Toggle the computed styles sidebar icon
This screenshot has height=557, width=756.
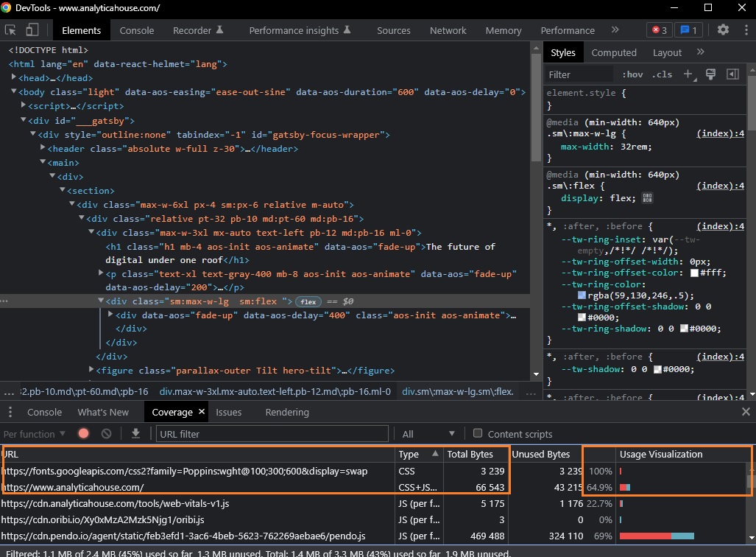pyautogui.click(x=732, y=74)
